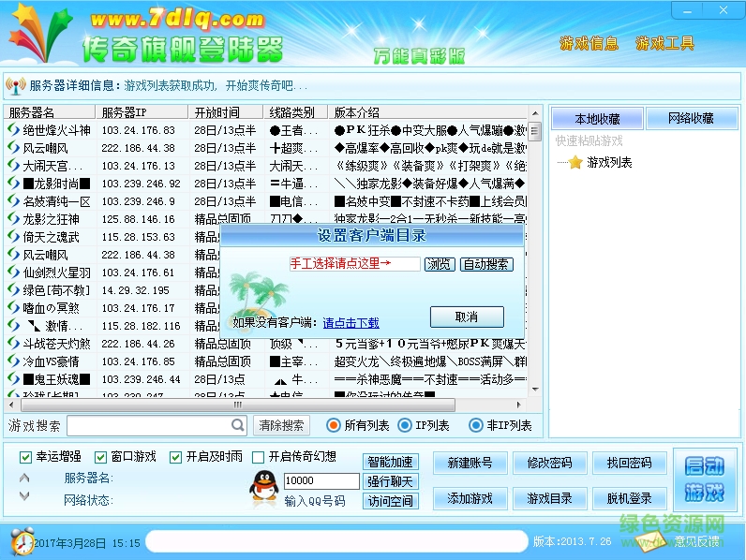Open the 游戏工具 menu
The height and width of the screenshot is (560, 746).
pyautogui.click(x=665, y=43)
